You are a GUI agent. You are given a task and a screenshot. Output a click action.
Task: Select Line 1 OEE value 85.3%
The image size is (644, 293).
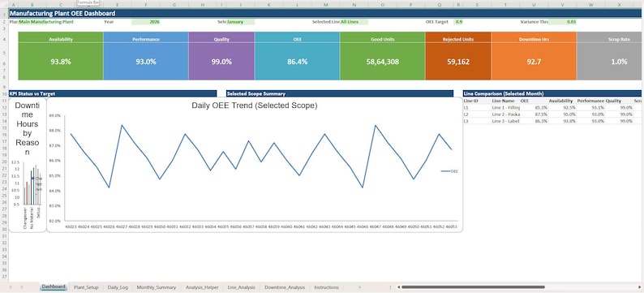(534, 108)
